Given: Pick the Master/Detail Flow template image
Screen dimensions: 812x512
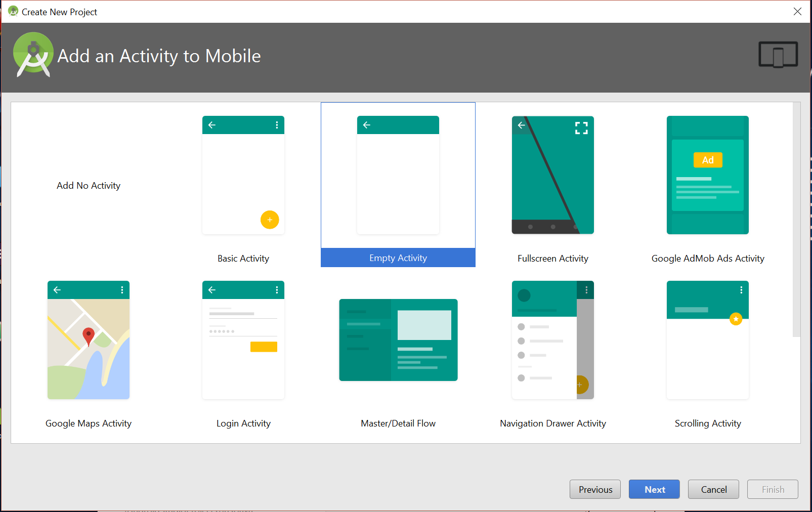Looking at the screenshot, I should [398, 340].
